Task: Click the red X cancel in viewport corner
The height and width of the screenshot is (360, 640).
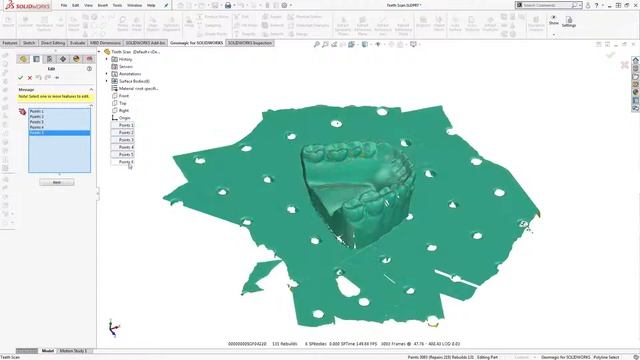Action: (x=624, y=64)
